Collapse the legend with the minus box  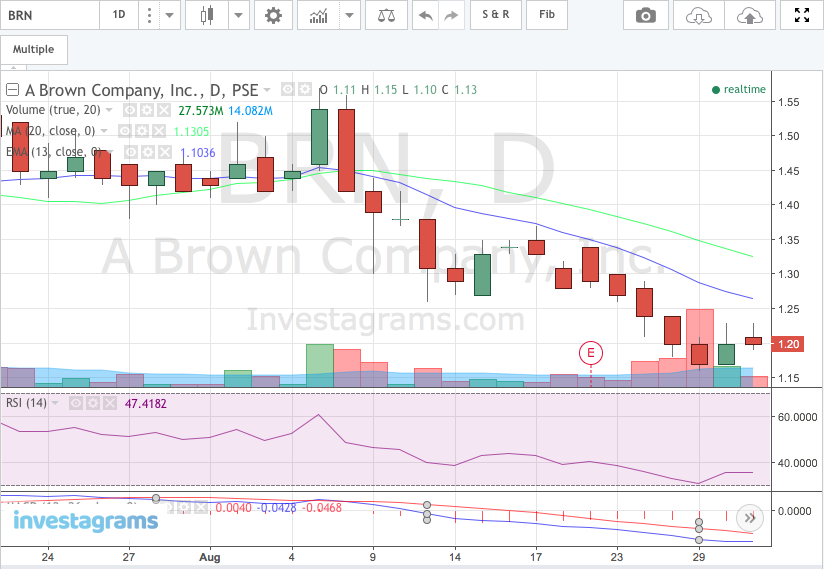click(x=13, y=90)
